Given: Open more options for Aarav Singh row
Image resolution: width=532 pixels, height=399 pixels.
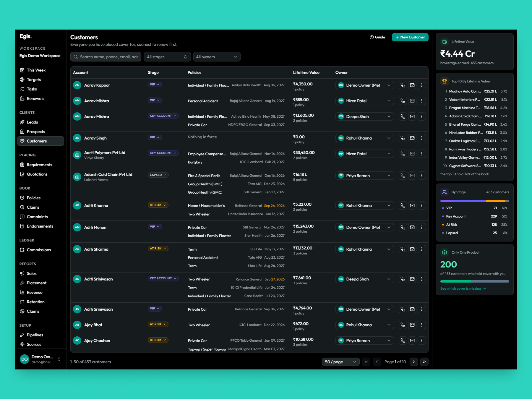Looking at the screenshot, I should (x=421, y=138).
